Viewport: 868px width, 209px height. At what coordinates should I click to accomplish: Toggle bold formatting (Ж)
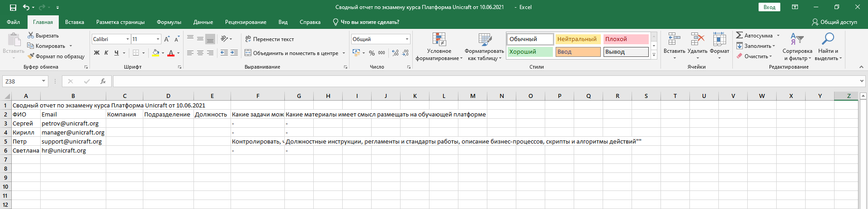coord(96,53)
